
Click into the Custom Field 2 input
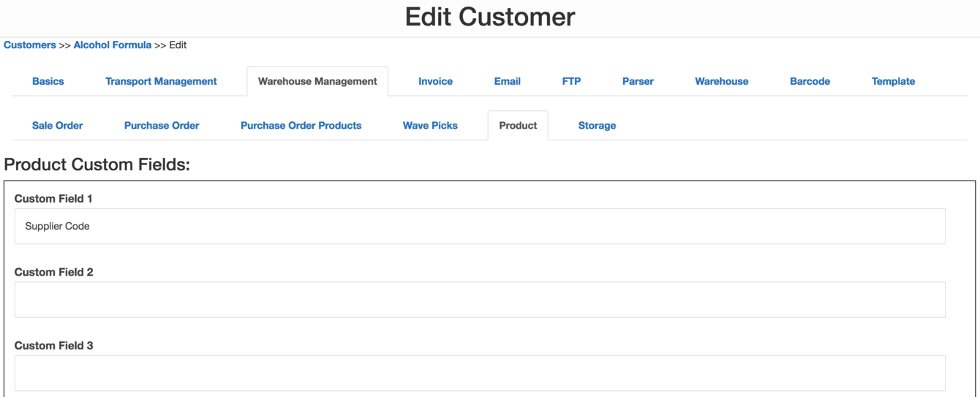coord(480,300)
